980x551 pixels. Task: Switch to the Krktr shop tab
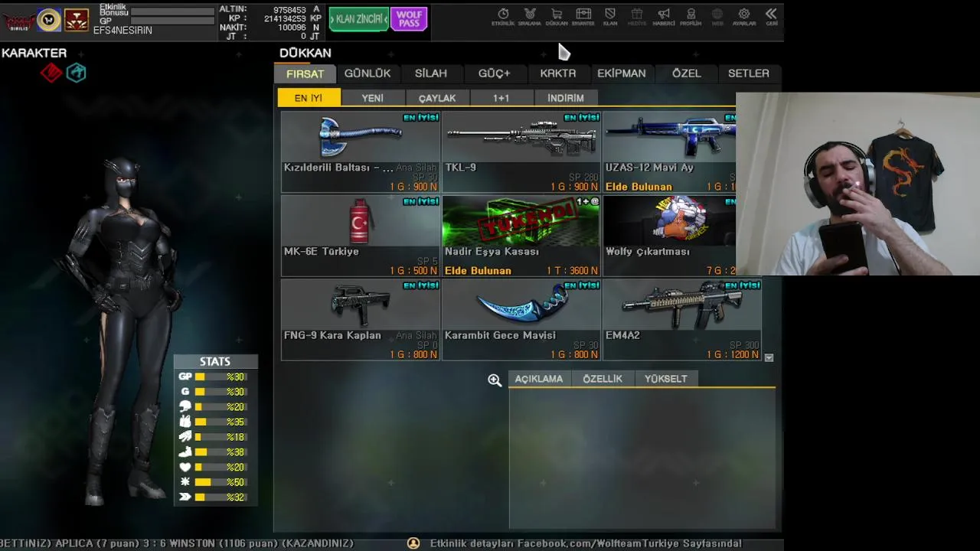pyautogui.click(x=558, y=73)
